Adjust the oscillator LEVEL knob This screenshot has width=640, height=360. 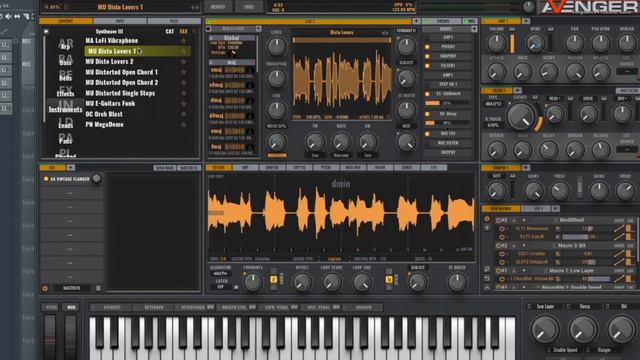(x=277, y=46)
